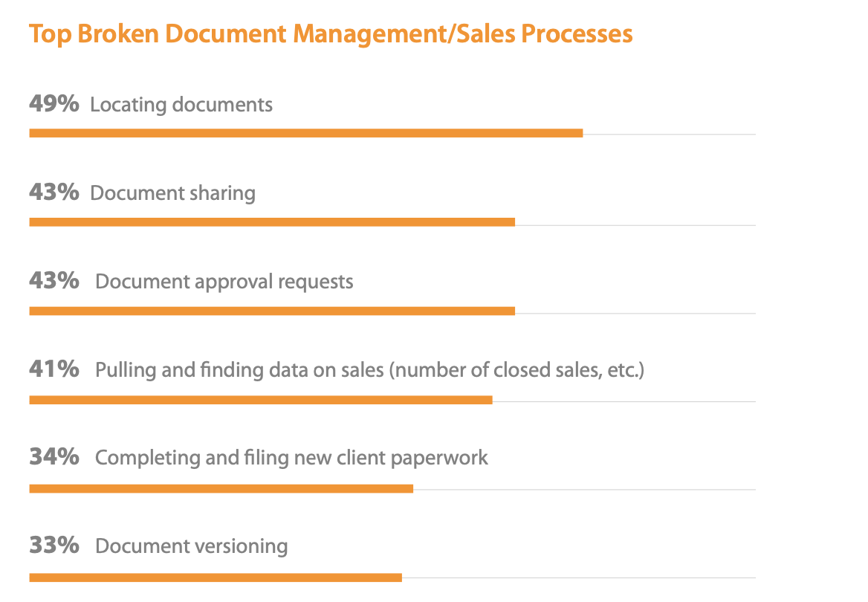
Task: Click the 41% percentage value
Action: (54, 369)
